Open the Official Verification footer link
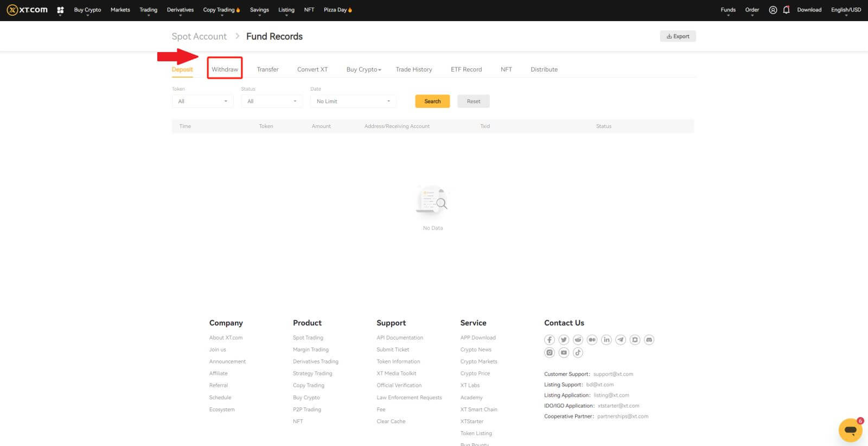 click(x=399, y=385)
